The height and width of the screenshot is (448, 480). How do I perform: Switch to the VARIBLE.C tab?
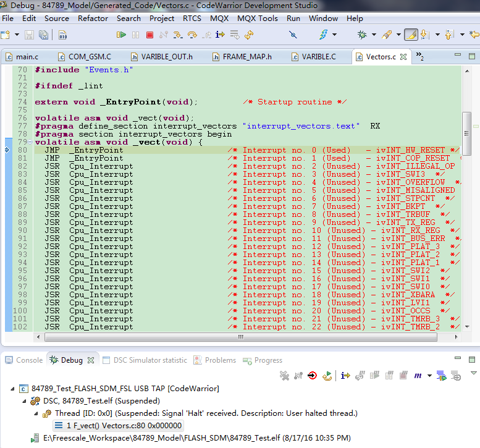314,57
